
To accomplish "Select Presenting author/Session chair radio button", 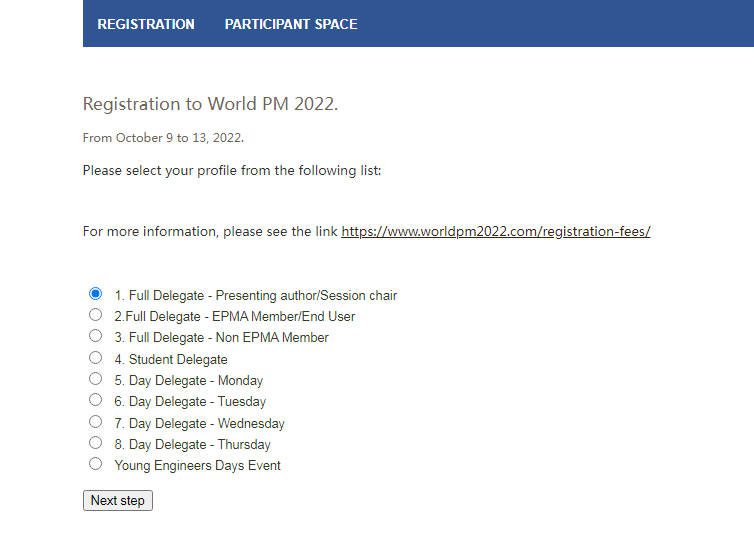I will (95, 294).
